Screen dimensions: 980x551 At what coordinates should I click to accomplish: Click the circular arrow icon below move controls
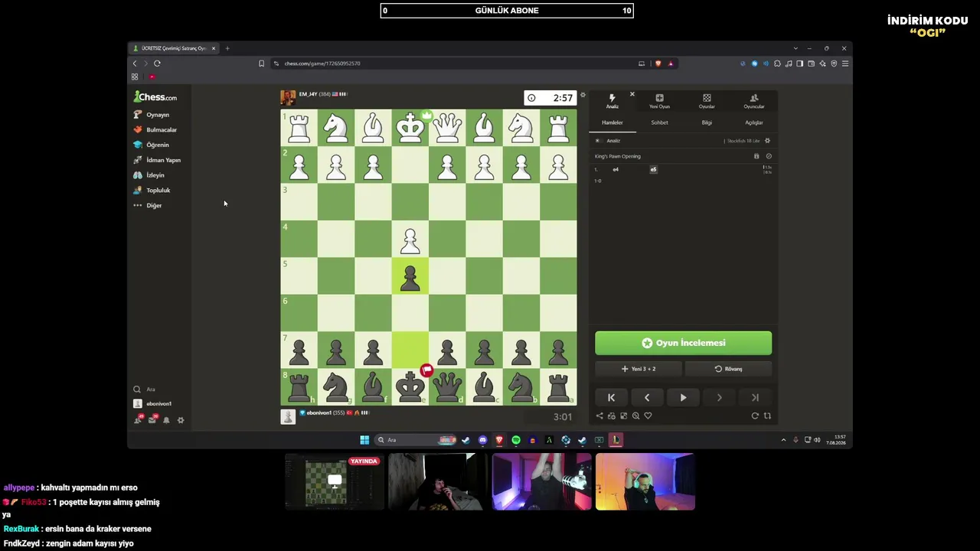coord(755,416)
